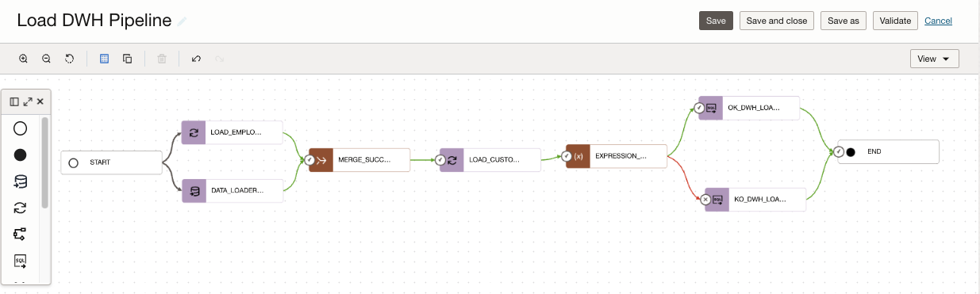Pick the integration task sync operator in palette
This screenshot has width=980, height=294.
point(21,208)
